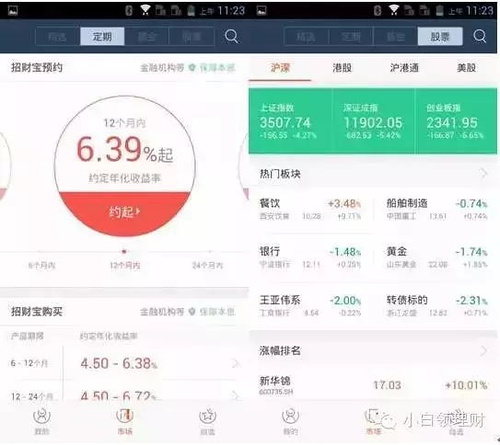This screenshot has height=445, width=500.
Task: Switch to the 港股 tab
Action: (342, 68)
